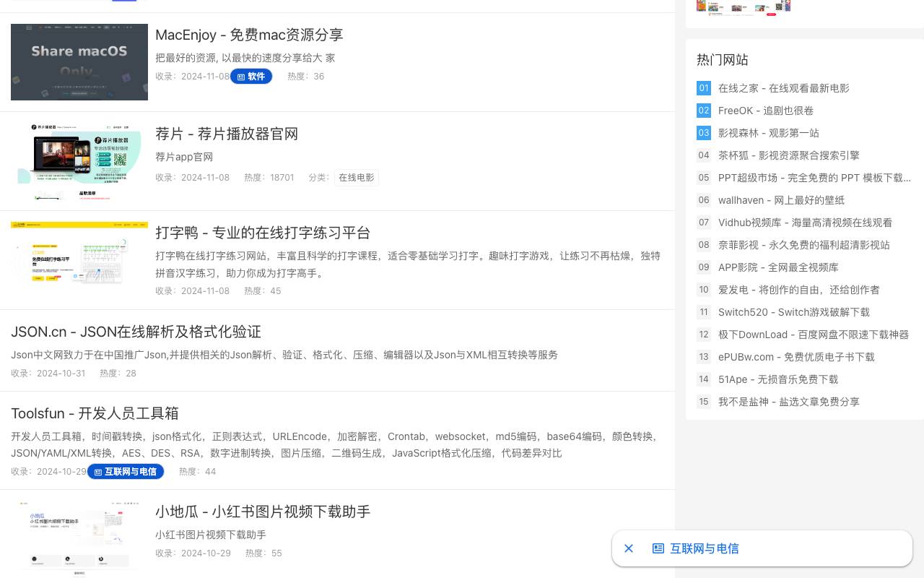This screenshot has height=578, width=924.
Task: Click the 03 rank badge in 热门网站
Action: [x=704, y=133]
